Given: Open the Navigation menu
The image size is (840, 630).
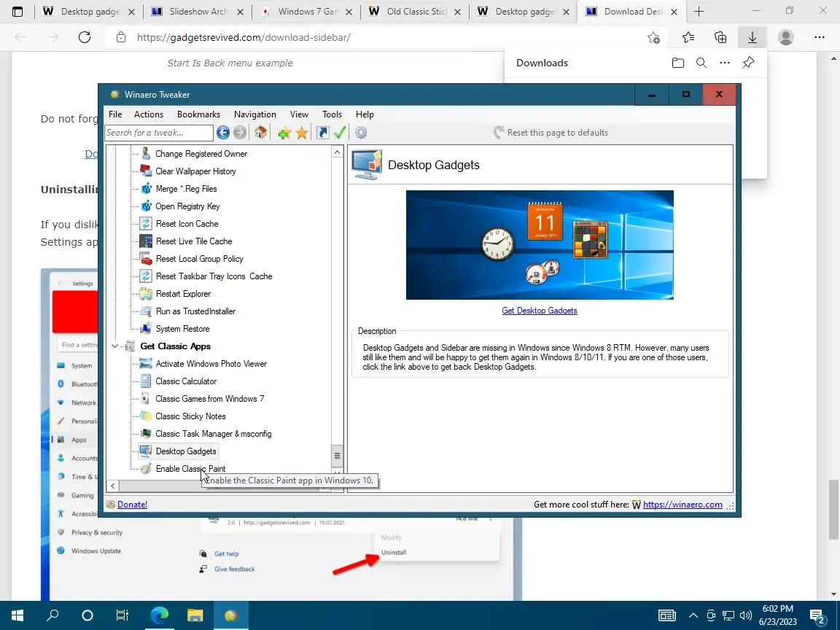Looking at the screenshot, I should 255,114.
